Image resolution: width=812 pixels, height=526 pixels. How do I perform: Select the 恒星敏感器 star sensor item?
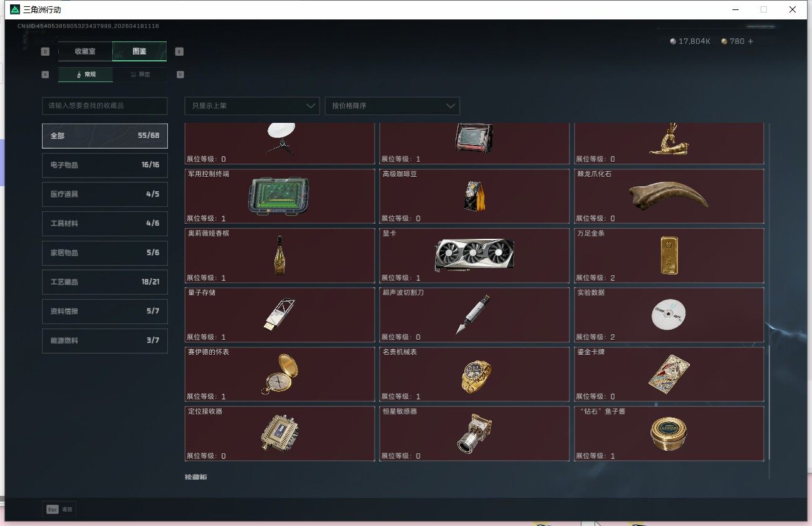[474, 434]
